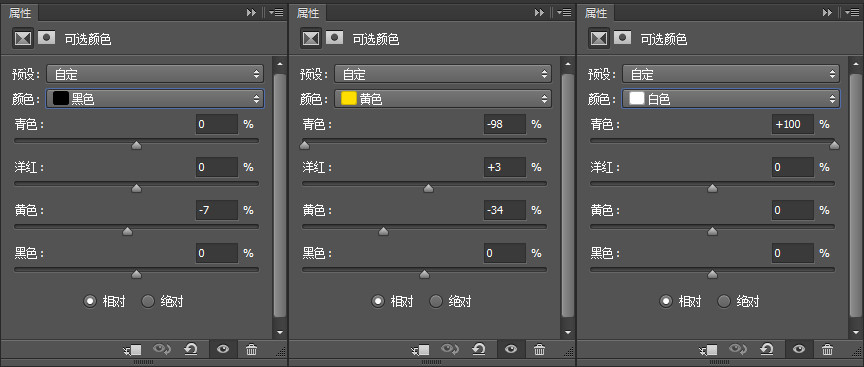This screenshot has width=864, height=367.
Task: Click 黄色 value field showing -7
Action: coord(217,210)
